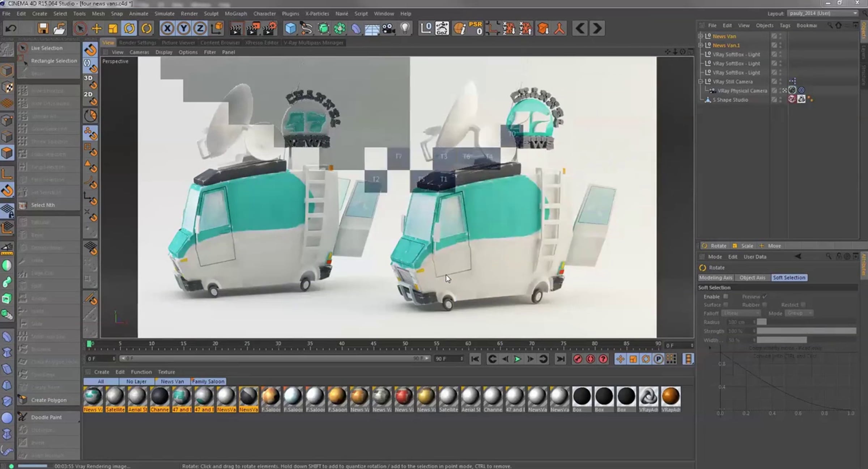Click the PSR 0 reset icon
868x469 pixels.
(476, 28)
